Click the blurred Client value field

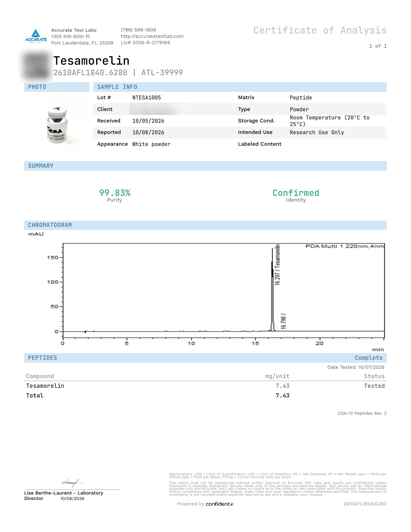click(x=161, y=109)
